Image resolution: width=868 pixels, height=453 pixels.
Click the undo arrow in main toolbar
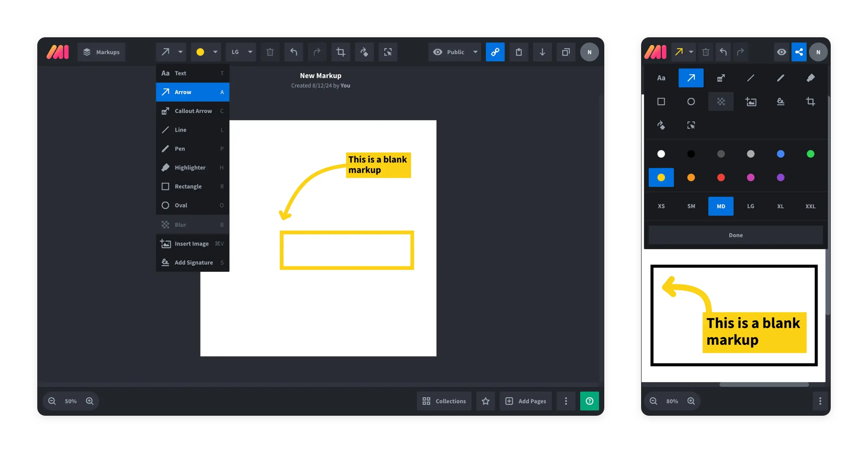293,52
